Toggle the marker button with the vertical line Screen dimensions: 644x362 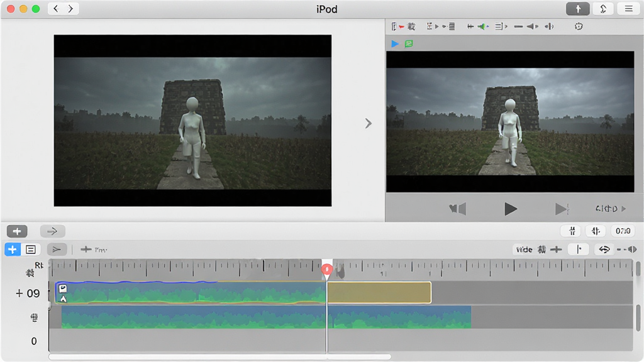coord(579,250)
